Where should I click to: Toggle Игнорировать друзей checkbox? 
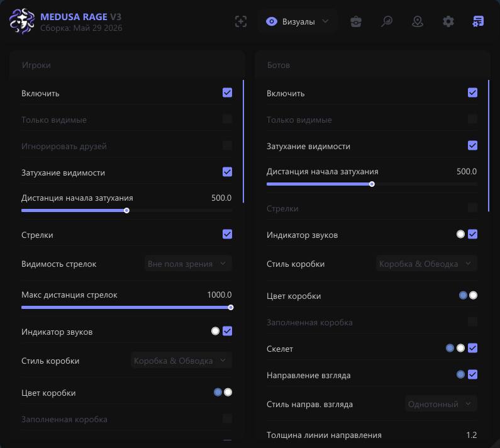pos(228,146)
